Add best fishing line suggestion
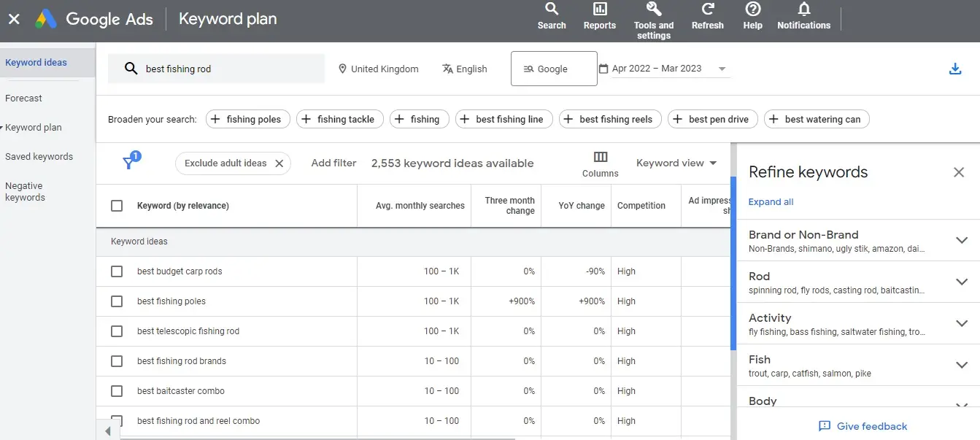 click(504, 119)
